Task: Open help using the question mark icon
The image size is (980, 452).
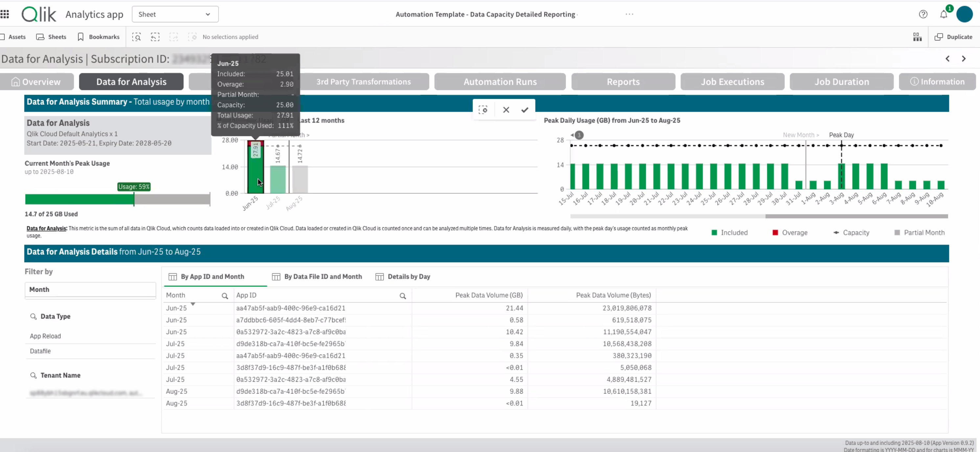Action: pyautogui.click(x=923, y=14)
